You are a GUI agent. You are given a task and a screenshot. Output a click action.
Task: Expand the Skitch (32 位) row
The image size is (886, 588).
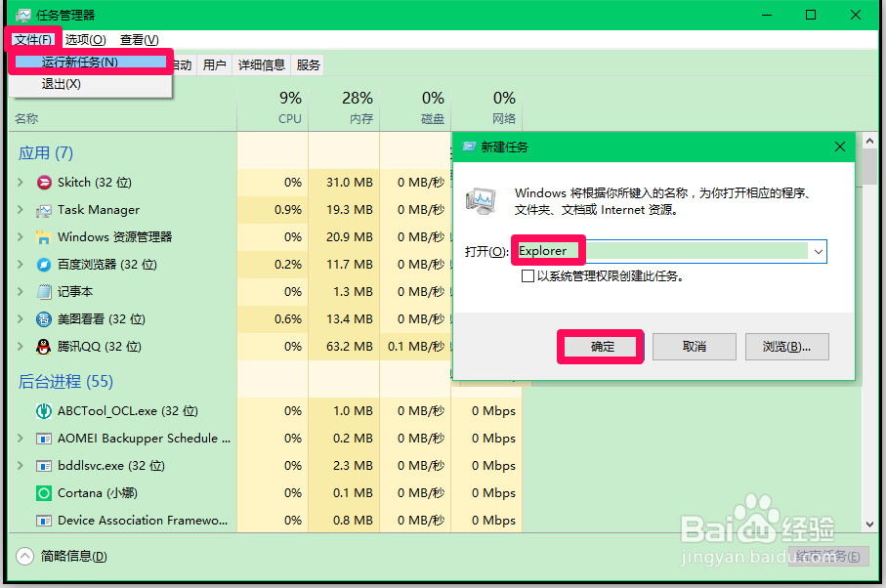click(21, 182)
